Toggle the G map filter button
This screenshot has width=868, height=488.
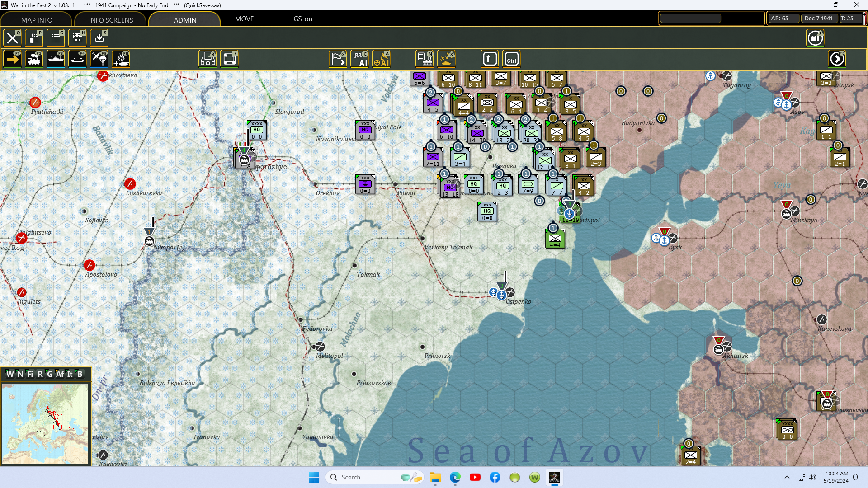pyautogui.click(x=50, y=374)
